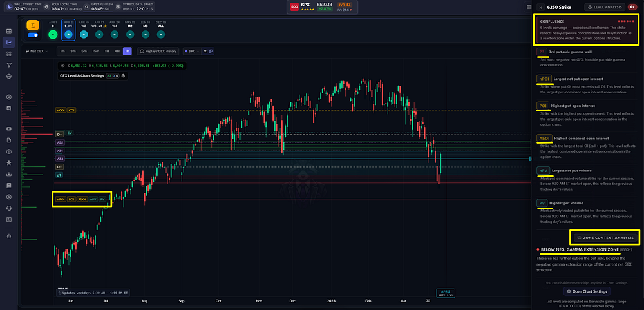Open the Net DEX dropdown
This screenshot has height=310, width=644.
tap(36, 52)
